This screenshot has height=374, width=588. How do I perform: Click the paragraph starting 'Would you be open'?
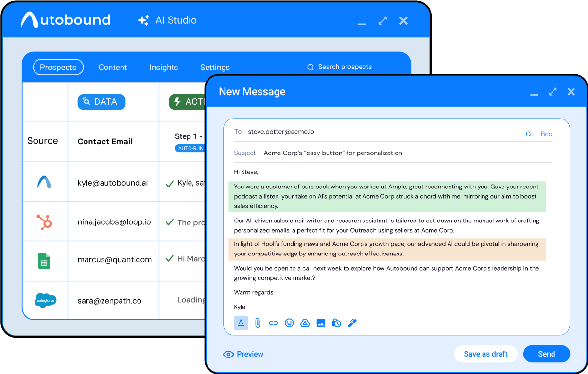[386, 273]
